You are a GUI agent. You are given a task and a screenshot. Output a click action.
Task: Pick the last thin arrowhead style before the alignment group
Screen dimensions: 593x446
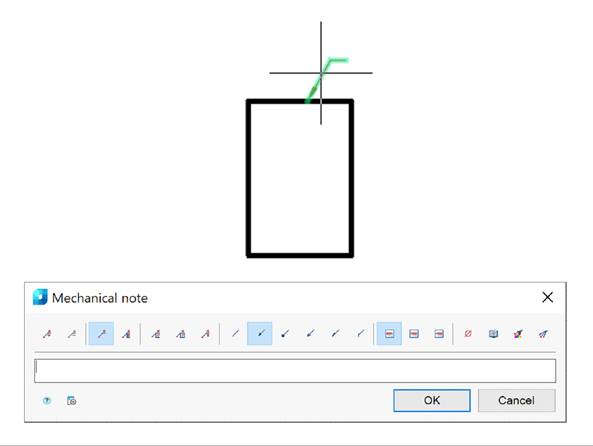tap(361, 333)
